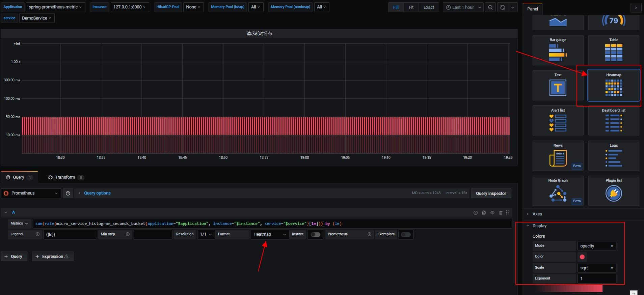Toggle the Instant switch on
The image size is (644, 295).
315,234
